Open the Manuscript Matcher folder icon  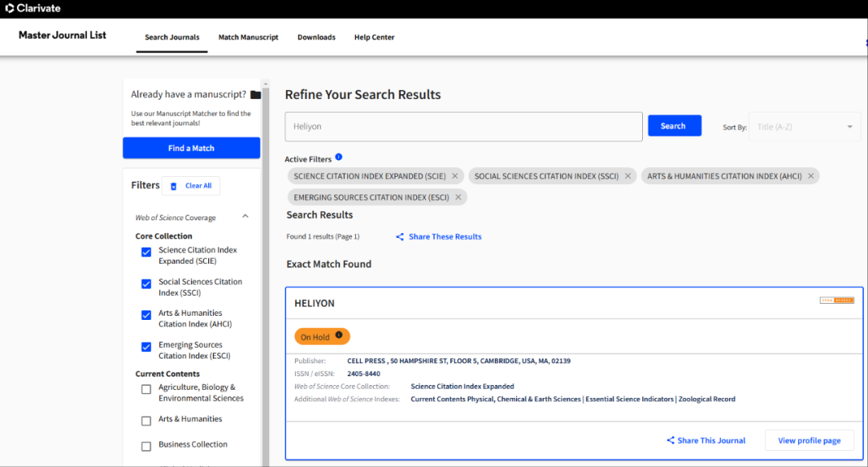256,95
